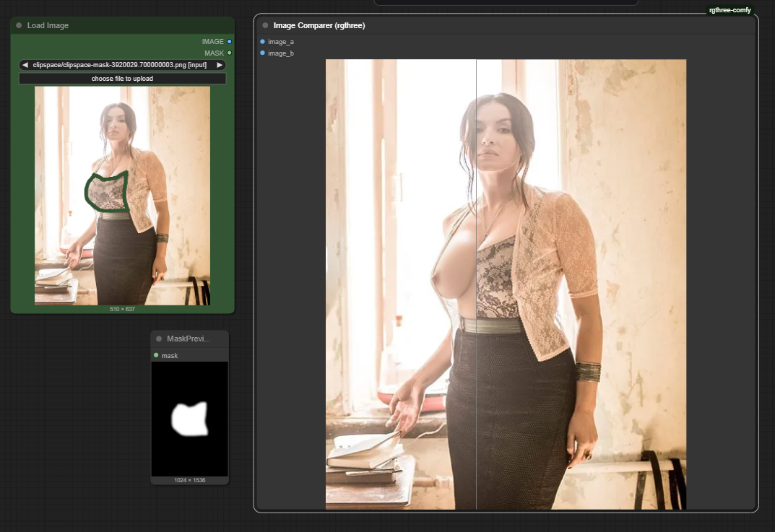Collapse the MaskPreview node via its dot

click(x=159, y=339)
